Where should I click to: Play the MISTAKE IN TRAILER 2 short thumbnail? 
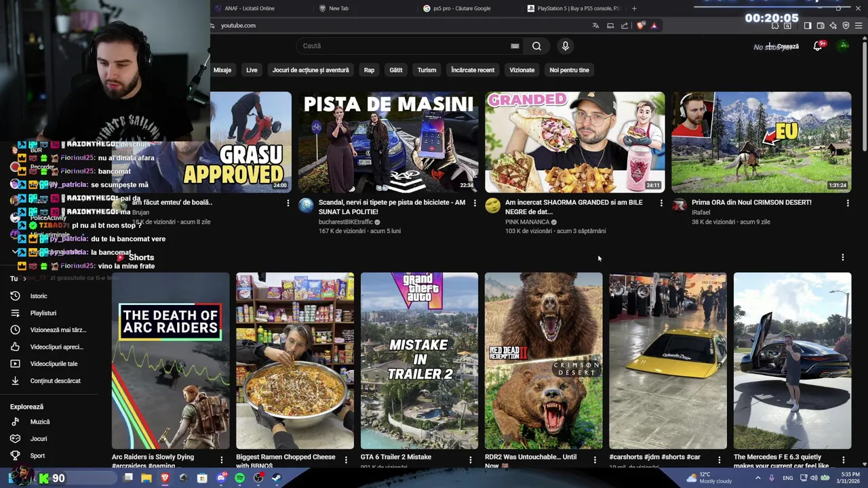pos(419,361)
